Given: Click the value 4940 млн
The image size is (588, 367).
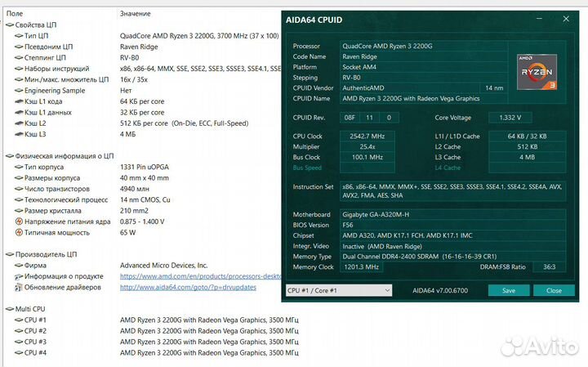Looking at the screenshot, I should coord(135,189).
